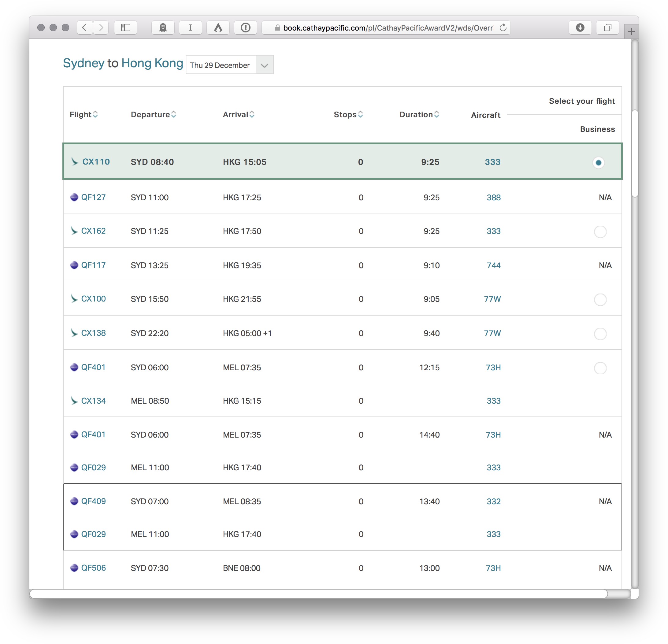Open the 1Password extension icon
Viewport: 668px width, 644px height.
click(x=245, y=28)
